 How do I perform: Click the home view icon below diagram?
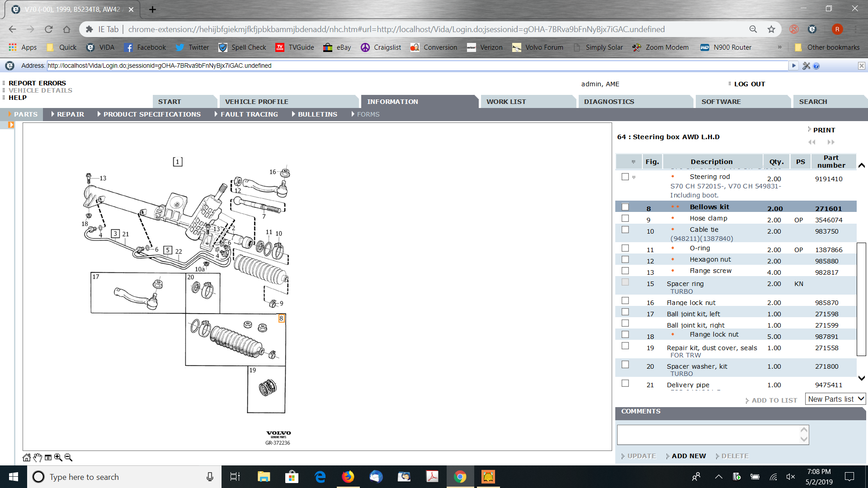[27, 457]
